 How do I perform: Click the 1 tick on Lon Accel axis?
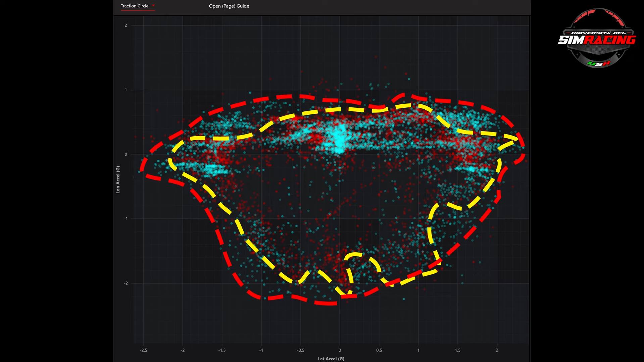click(x=126, y=90)
